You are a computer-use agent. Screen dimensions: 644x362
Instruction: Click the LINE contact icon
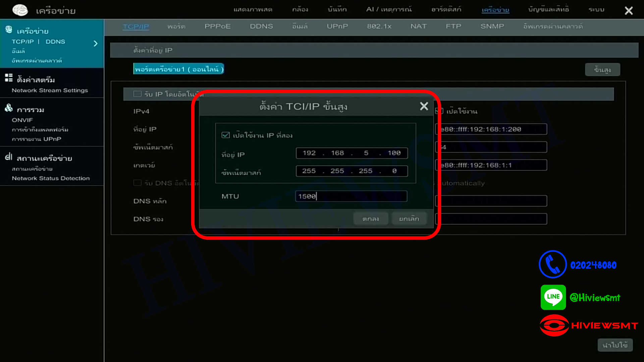(553, 297)
